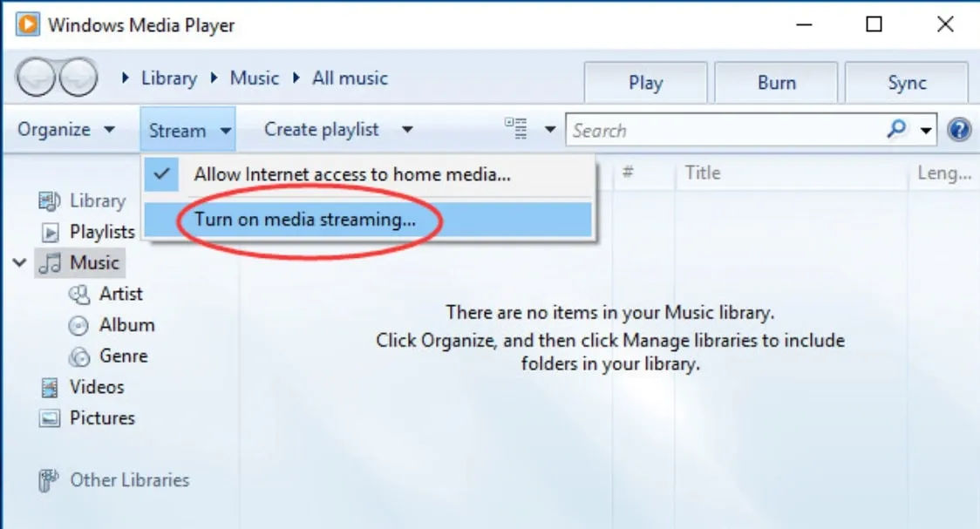The image size is (980, 529).
Task: Minimize the Windows Media Player window
Action: coord(805,25)
